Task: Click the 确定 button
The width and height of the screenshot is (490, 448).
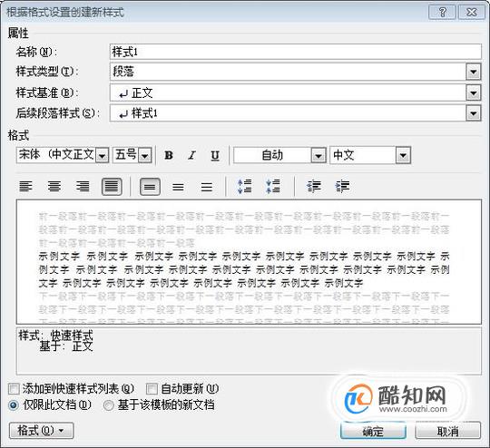Action: point(373,431)
